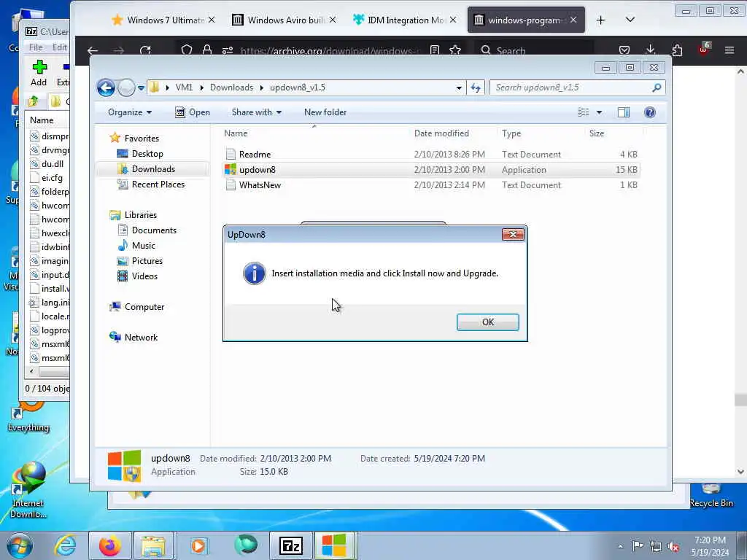747x560 pixels.
Task: Sort files by the Name column
Action: (x=236, y=134)
